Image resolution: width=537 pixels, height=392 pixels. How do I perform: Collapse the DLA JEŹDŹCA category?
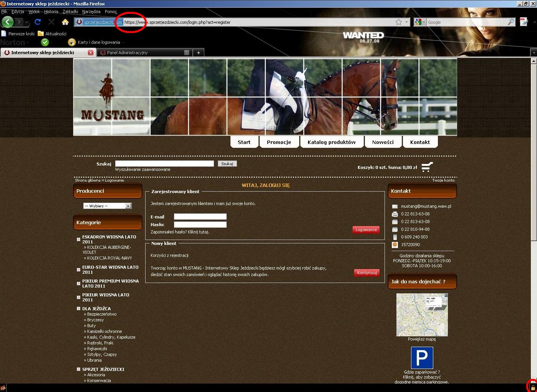click(x=78, y=308)
